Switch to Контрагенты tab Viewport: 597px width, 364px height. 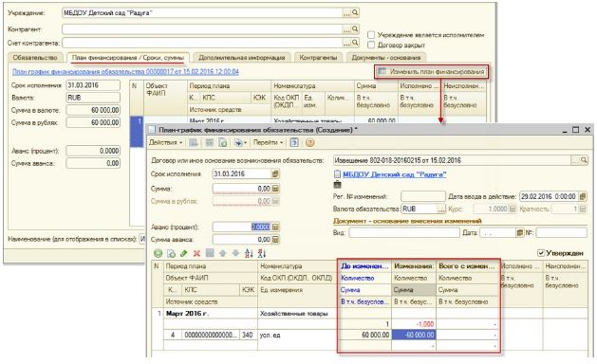pyautogui.click(x=318, y=58)
